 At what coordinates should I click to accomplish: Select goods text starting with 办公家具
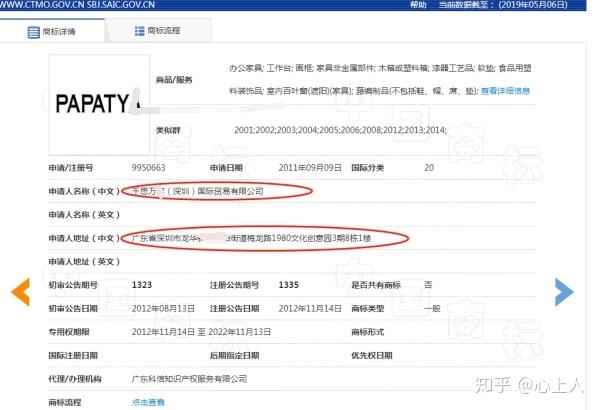click(x=380, y=80)
